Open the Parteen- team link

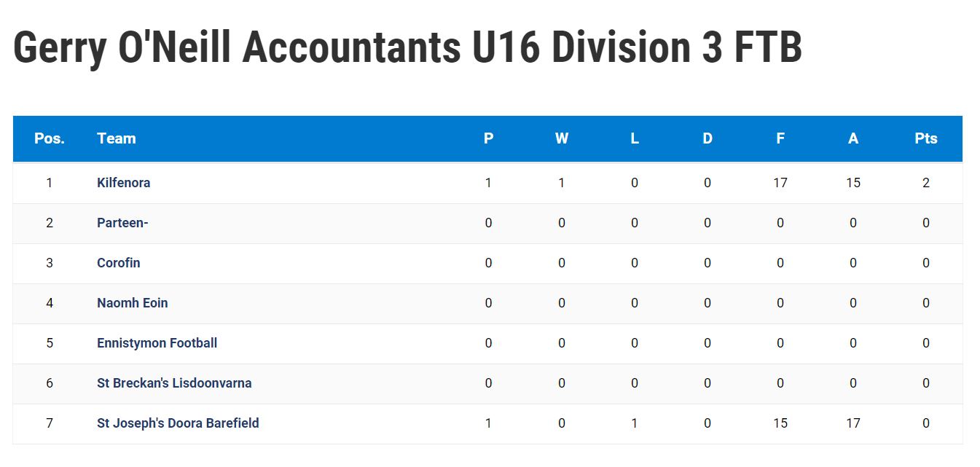[122, 223]
